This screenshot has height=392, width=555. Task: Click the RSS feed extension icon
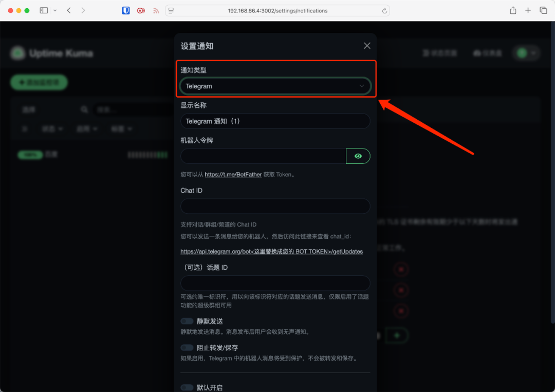click(x=156, y=11)
